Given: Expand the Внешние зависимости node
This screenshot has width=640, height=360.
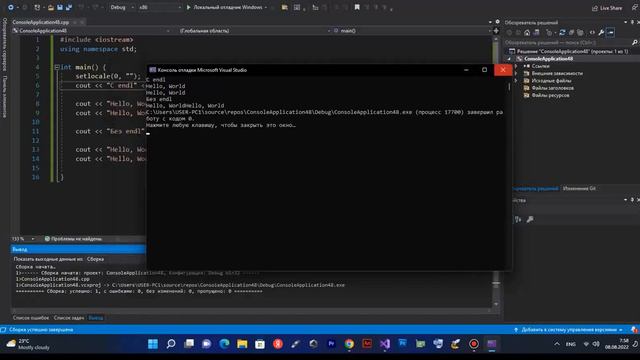Looking at the screenshot, I should click(x=516, y=73).
